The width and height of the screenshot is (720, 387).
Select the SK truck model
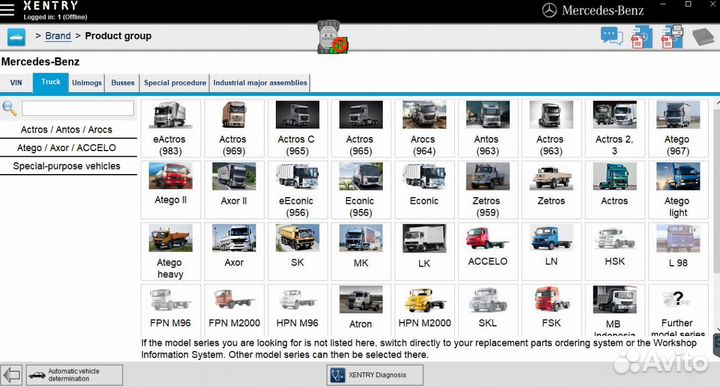(x=297, y=252)
